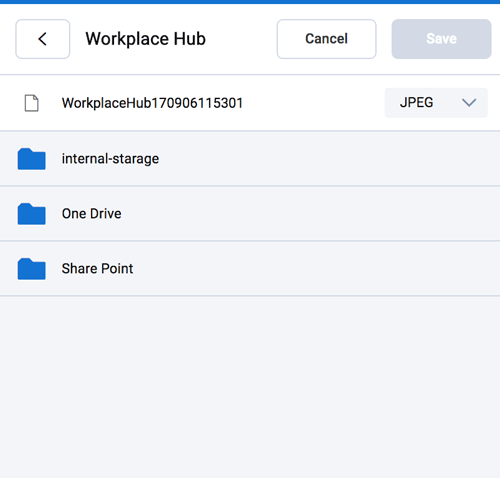
Task: Click empty space right of One Drive row
Action: pos(310,214)
